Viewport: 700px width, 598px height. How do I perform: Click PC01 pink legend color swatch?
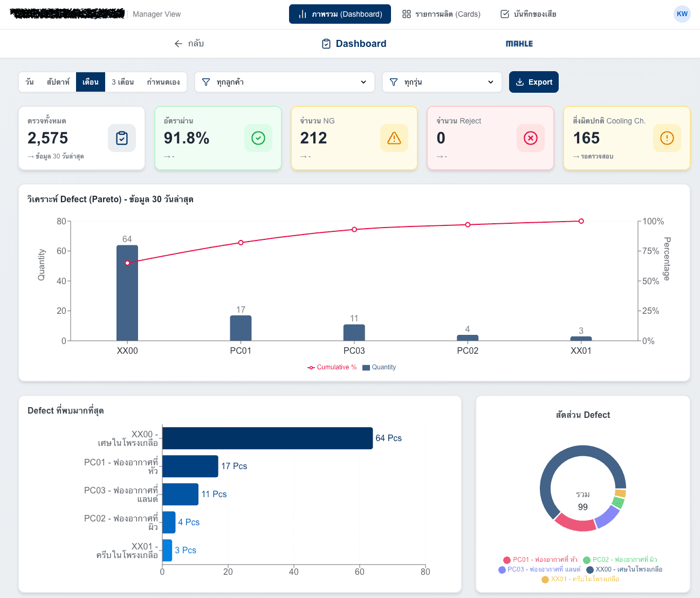pos(507,560)
